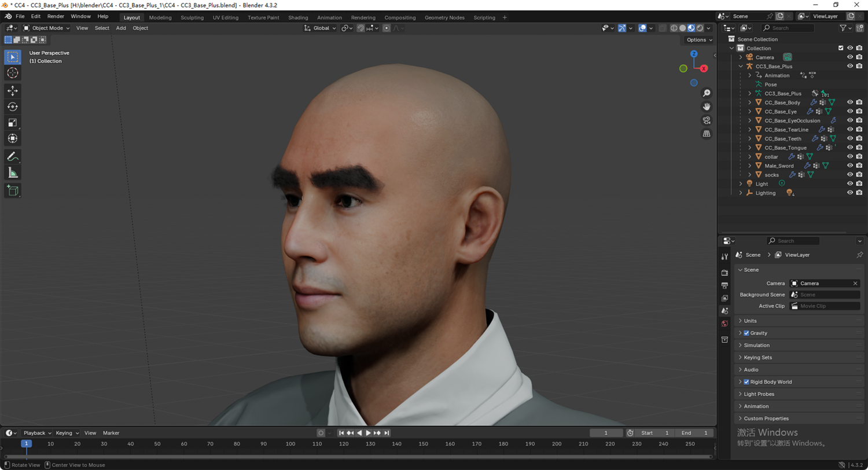Uncheck the Collection exclude checkbox in outliner

[x=841, y=48]
